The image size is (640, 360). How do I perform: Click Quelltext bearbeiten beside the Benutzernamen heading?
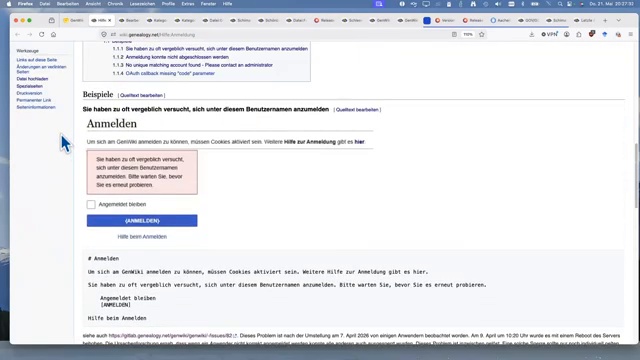tap(357, 110)
